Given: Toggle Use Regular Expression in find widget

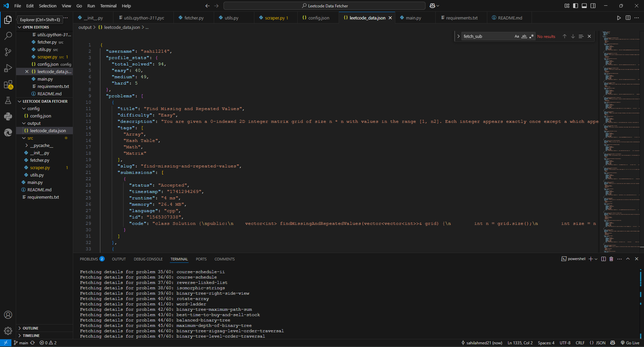Looking at the screenshot, I should point(532,36).
